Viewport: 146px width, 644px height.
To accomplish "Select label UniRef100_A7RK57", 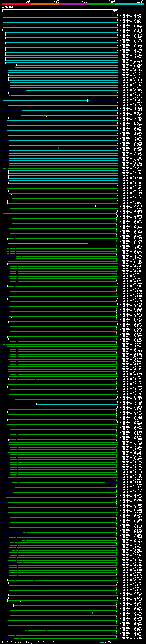I will coord(131,532).
